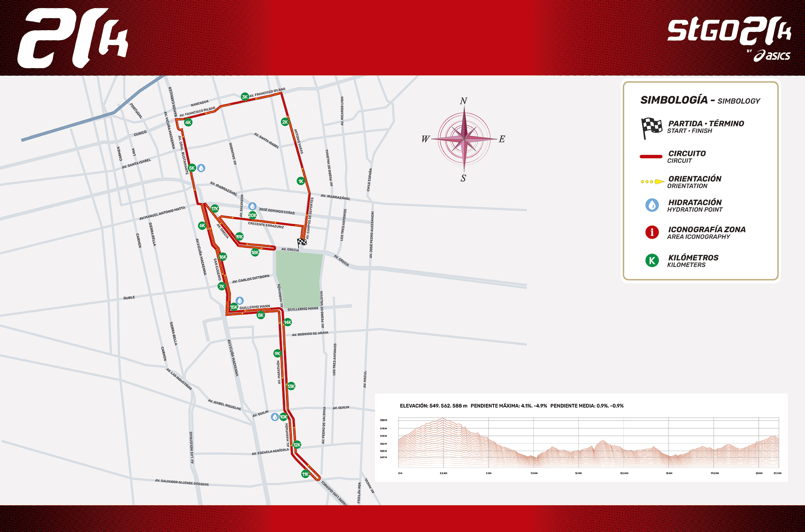The height and width of the screenshot is (532, 805).
Task: Toggle the Orientación arrow legend entry
Action: [x=652, y=181]
